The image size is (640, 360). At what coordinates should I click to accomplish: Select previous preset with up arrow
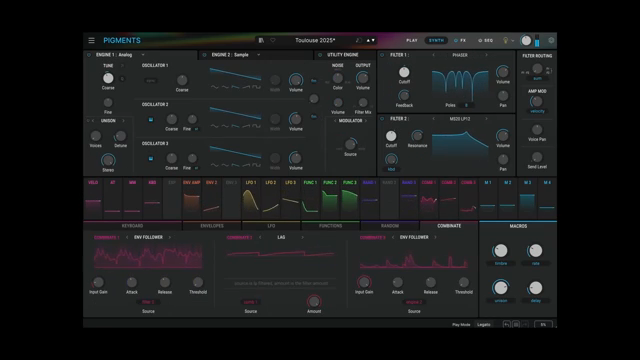[368, 40]
